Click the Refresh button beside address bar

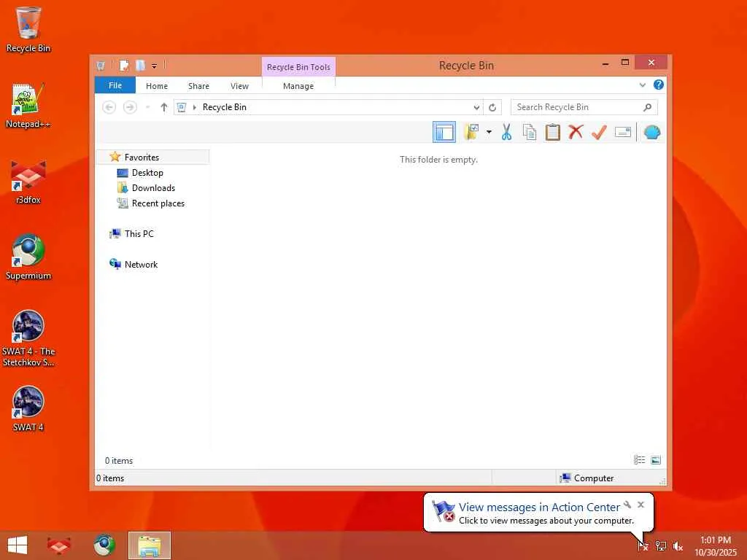pyautogui.click(x=492, y=107)
